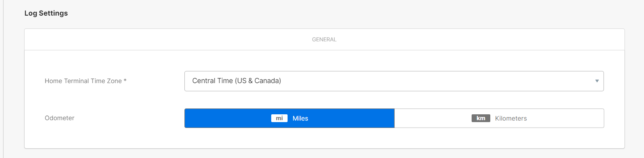Click the Home Terminal Time Zone label
The height and width of the screenshot is (158, 644).
[83, 81]
